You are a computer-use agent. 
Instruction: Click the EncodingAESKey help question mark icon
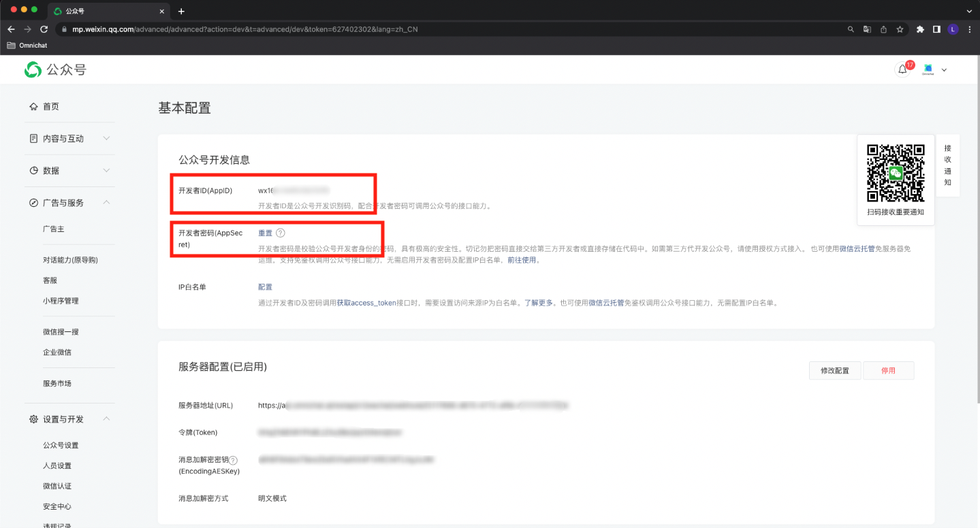coord(234,461)
